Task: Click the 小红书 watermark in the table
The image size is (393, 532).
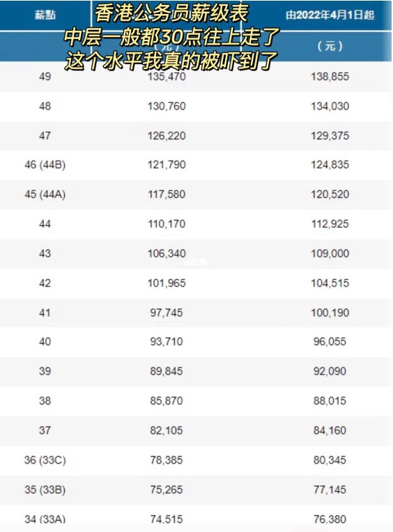Action: point(196,262)
